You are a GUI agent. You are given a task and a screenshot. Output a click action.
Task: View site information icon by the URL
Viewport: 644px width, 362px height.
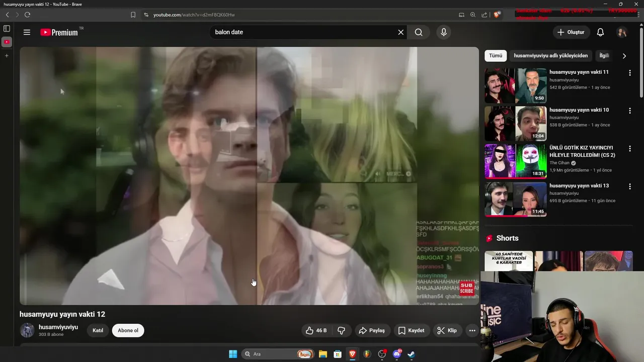pos(146,15)
